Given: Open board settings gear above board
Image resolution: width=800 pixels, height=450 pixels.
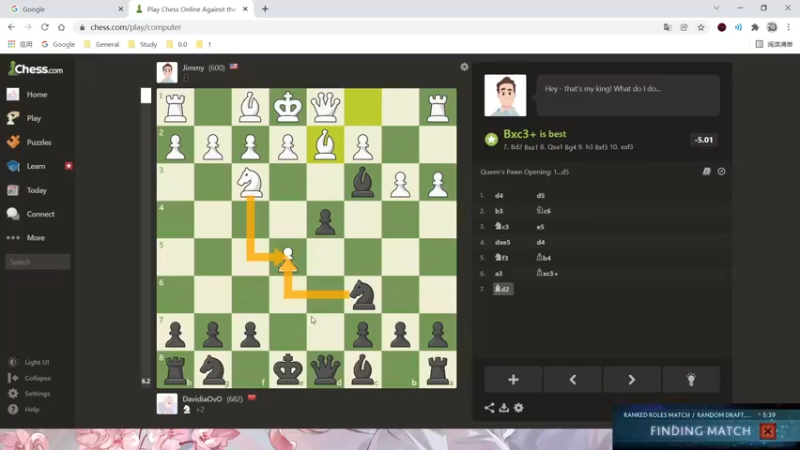Looking at the screenshot, I should click(464, 67).
